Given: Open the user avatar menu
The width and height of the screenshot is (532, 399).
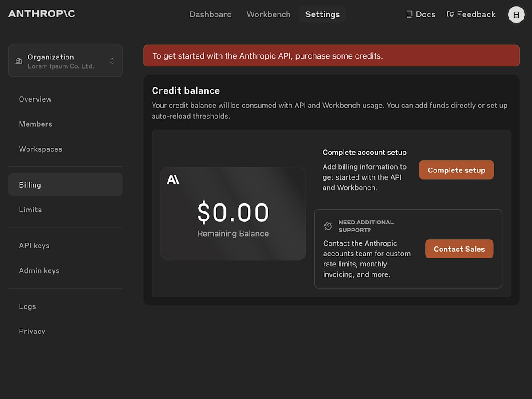Looking at the screenshot, I should coord(516,14).
